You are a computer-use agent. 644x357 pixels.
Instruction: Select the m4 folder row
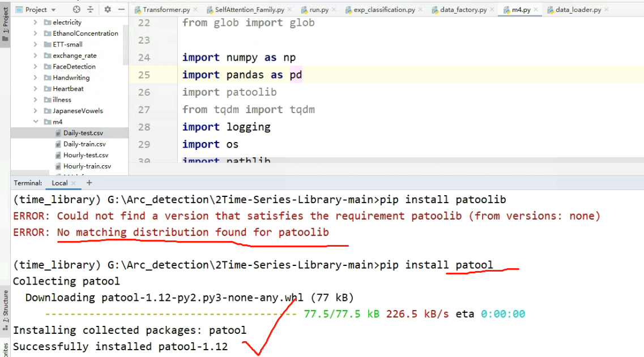click(x=69, y=122)
